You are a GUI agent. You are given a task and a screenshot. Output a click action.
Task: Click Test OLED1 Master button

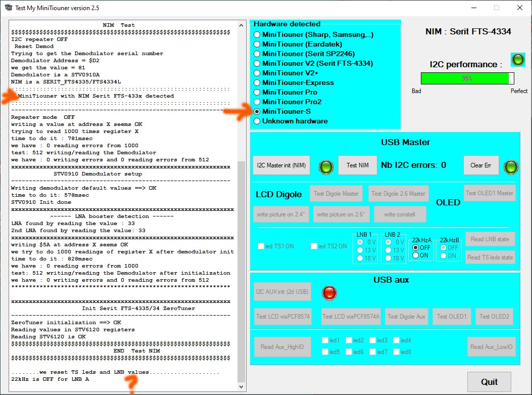[489, 193]
